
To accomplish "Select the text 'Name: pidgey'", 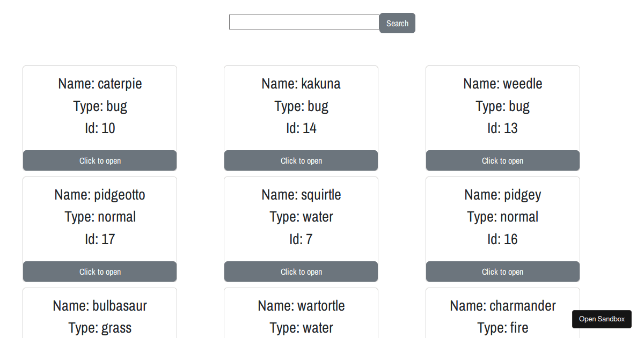I will (x=503, y=195).
